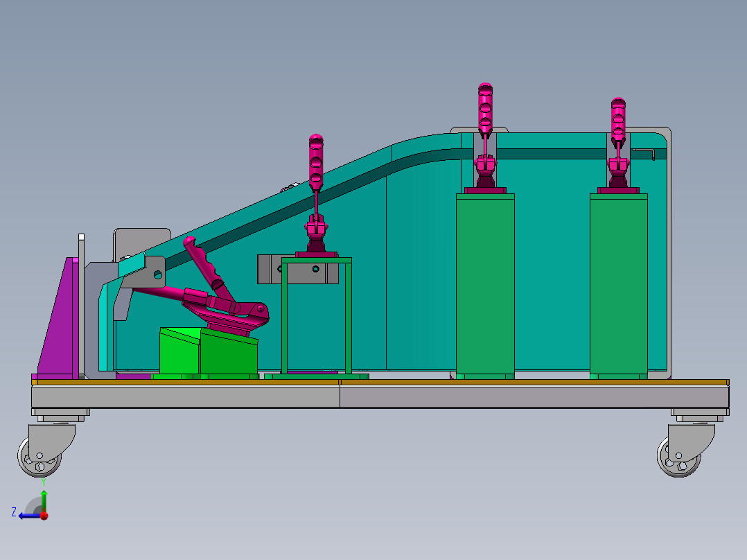Image resolution: width=747 pixels, height=560 pixels.
Task: Click the green Y axis arrow of the triad
Action: click(x=44, y=500)
